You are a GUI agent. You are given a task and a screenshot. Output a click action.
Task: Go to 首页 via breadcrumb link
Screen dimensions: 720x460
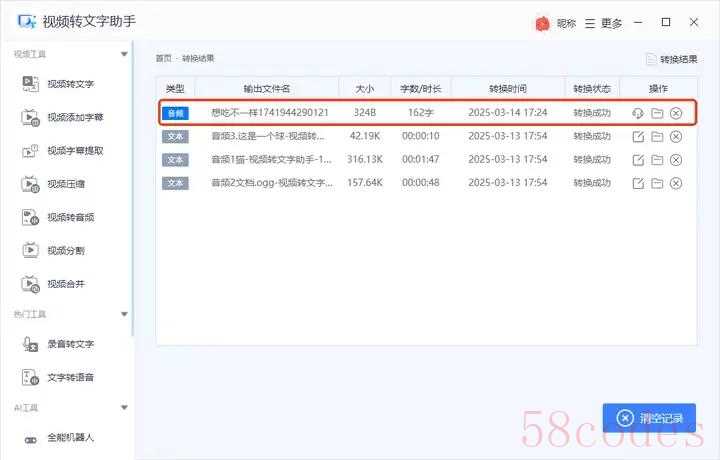(x=163, y=59)
